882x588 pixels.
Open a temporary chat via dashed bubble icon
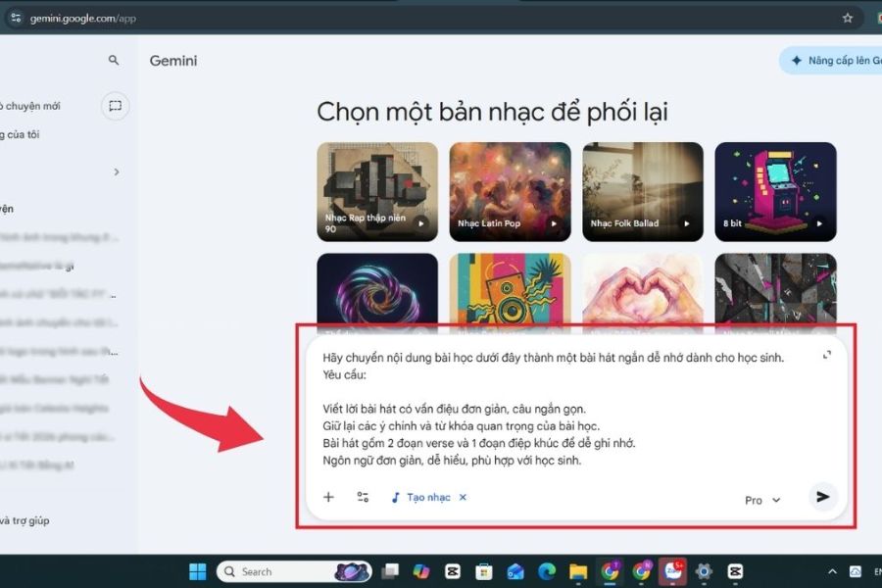pyautogui.click(x=115, y=106)
